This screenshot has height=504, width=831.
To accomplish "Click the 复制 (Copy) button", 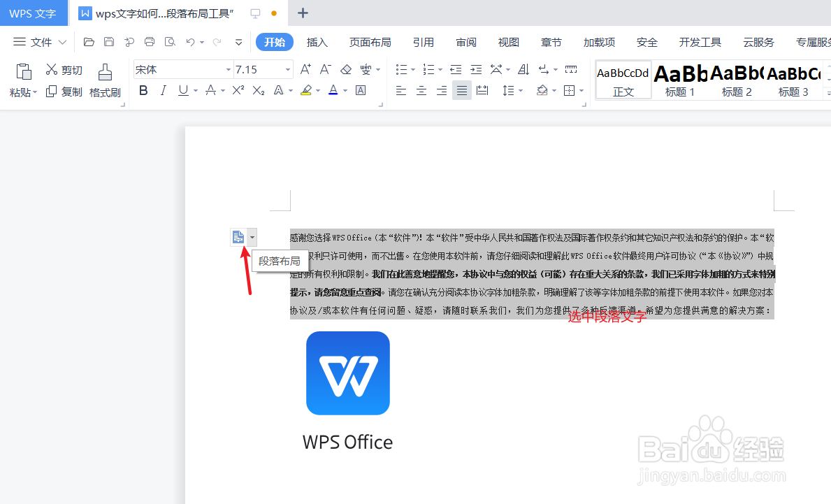I will coord(64,92).
